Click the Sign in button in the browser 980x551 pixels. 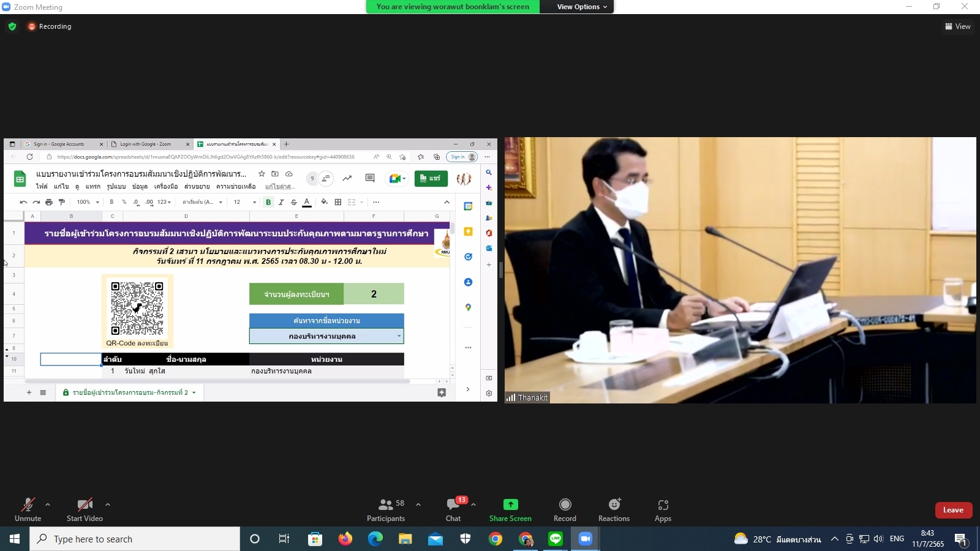coord(462,157)
